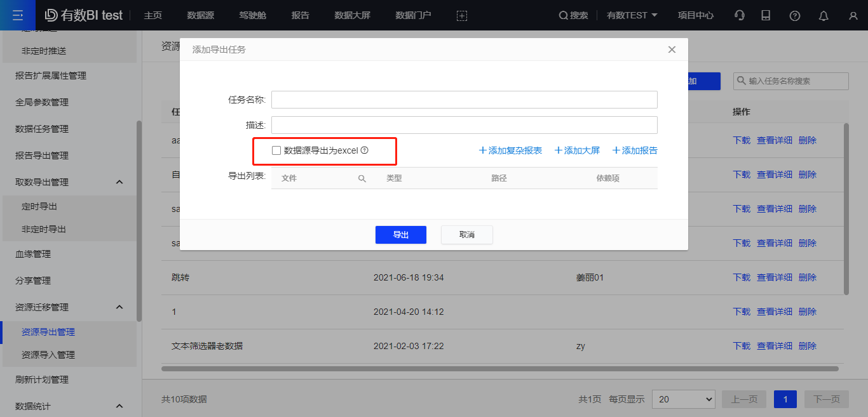Click the horizontal scrollbar under the table
Viewport: 868px width, 417px height.
click(x=499, y=369)
